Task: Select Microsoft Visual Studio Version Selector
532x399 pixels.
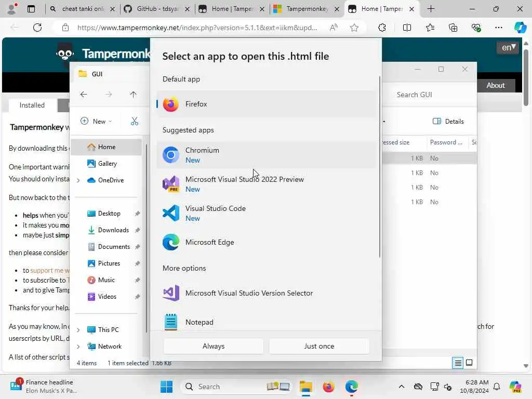Action: tap(267, 293)
